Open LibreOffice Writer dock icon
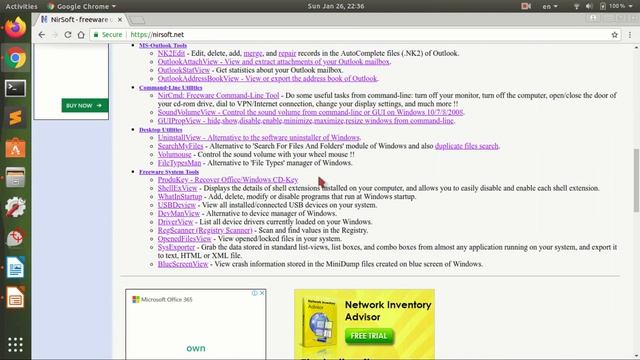 [15, 267]
